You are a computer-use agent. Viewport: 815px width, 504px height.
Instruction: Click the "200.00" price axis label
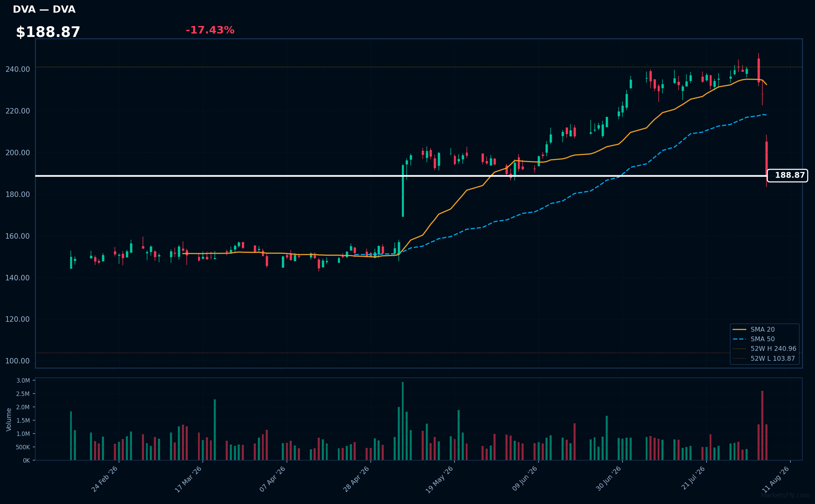(x=18, y=153)
